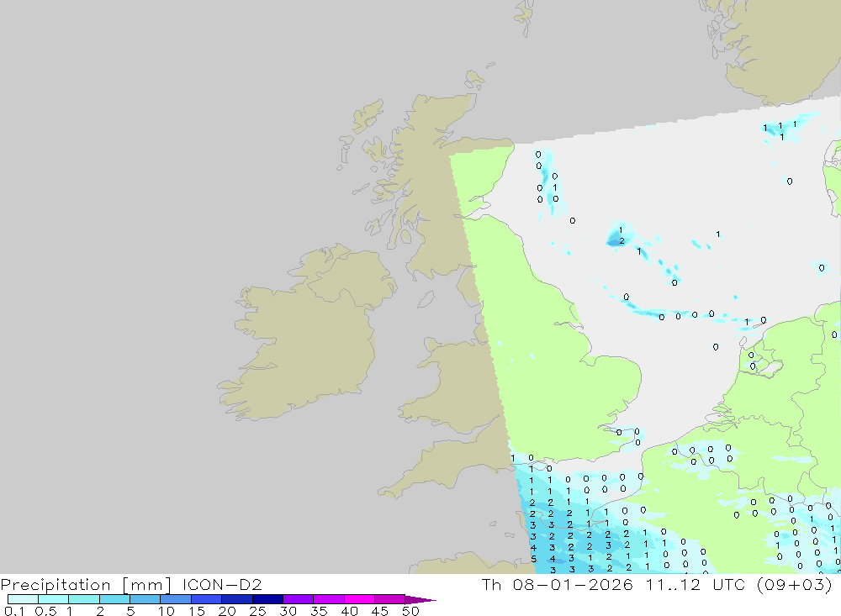The width and height of the screenshot is (841, 616).
Task: Click the '(09+03)' forecast run label
Action: 795,584
